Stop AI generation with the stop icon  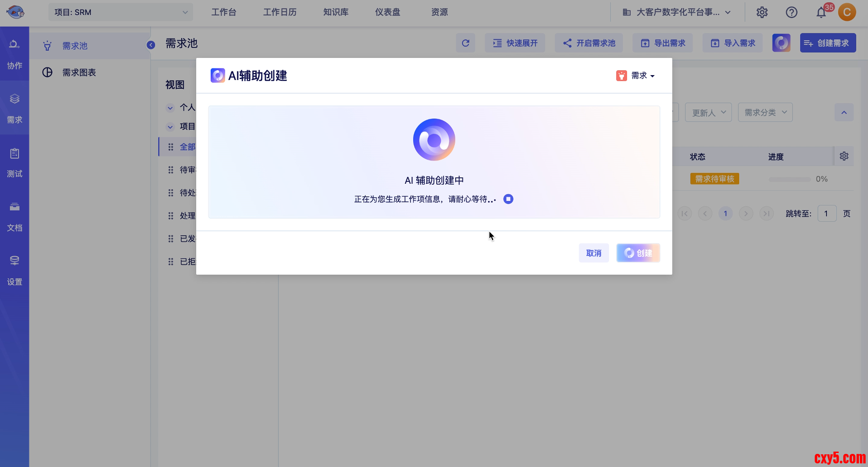click(x=509, y=199)
